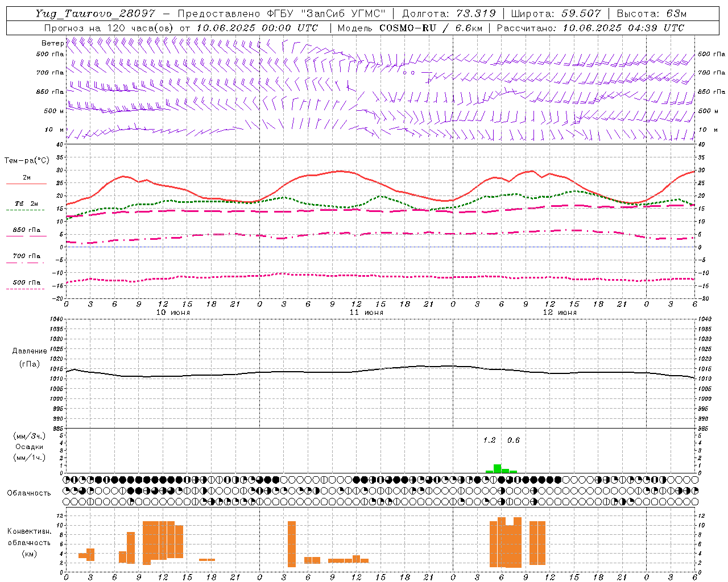Click the Широта: 59.507 value
The width and height of the screenshot is (728, 582).
tap(556, 14)
